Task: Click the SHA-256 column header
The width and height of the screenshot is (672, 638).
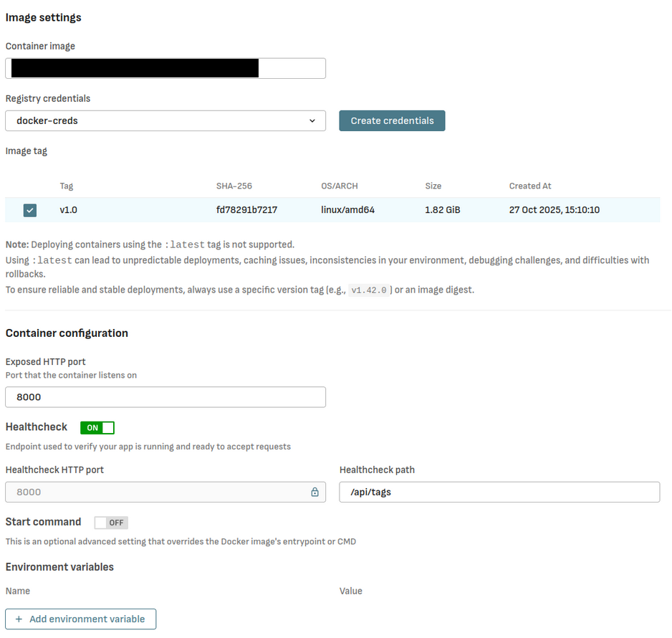Action: 234,186
